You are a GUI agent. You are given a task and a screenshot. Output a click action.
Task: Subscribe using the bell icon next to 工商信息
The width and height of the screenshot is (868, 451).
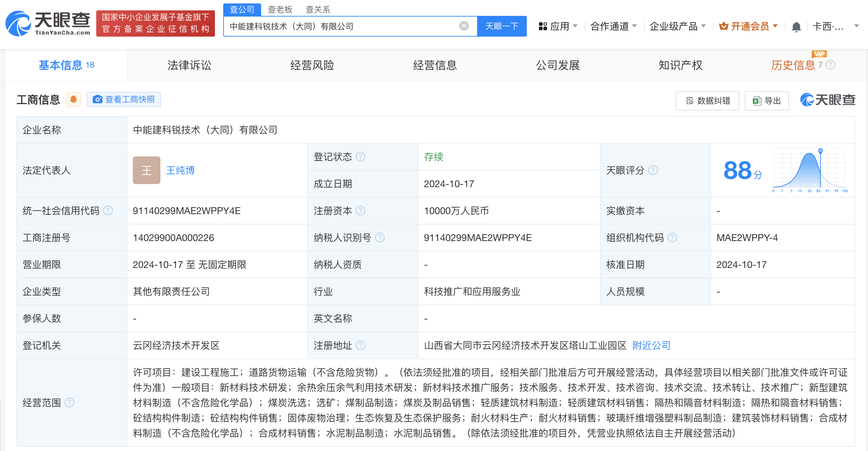coord(73,99)
